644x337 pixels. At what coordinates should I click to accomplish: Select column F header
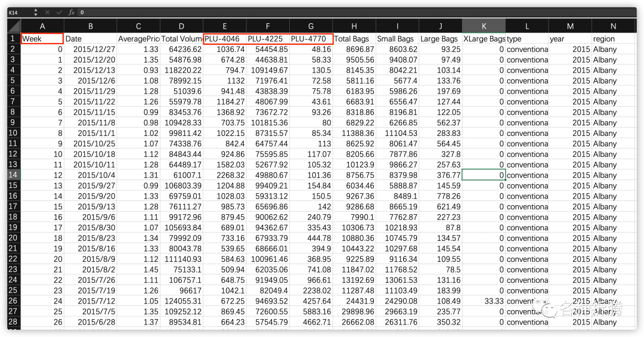[x=268, y=26]
